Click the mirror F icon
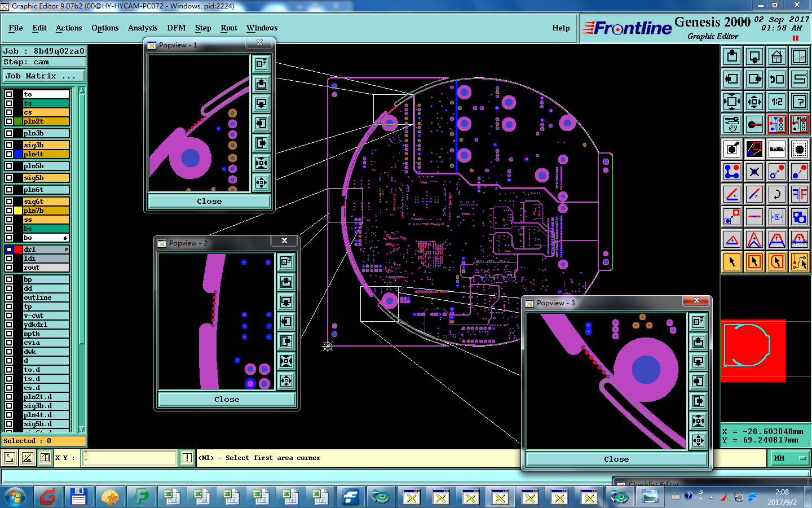 pyautogui.click(x=800, y=194)
